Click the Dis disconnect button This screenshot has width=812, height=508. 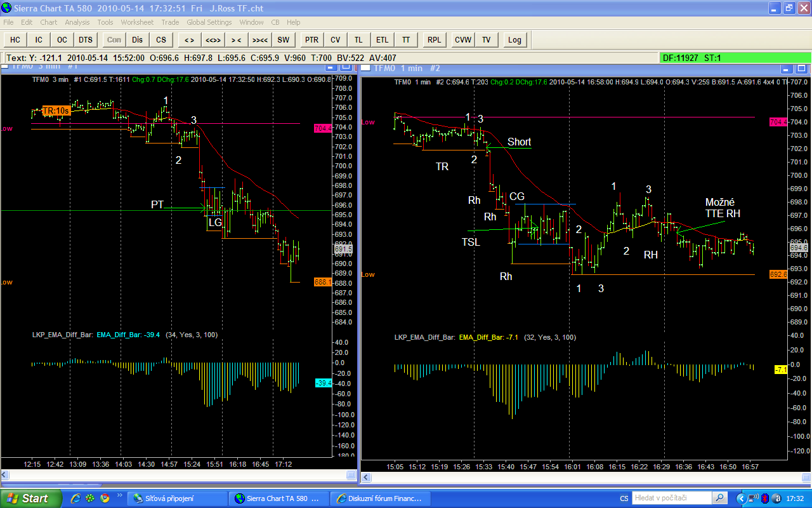(137, 39)
